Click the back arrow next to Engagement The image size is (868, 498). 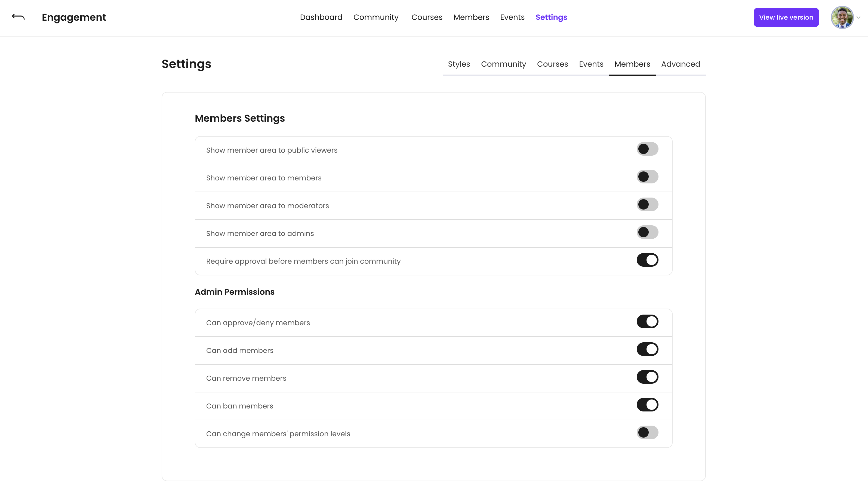[18, 17]
